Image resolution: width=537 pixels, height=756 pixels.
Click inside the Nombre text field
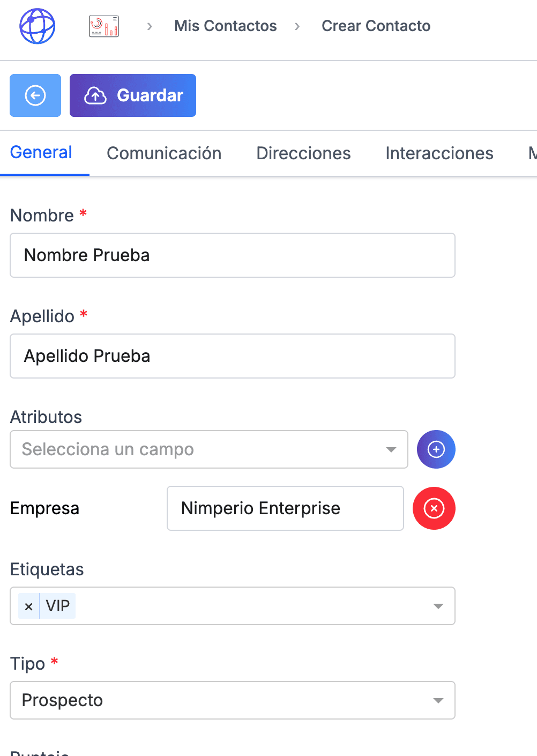point(233,255)
